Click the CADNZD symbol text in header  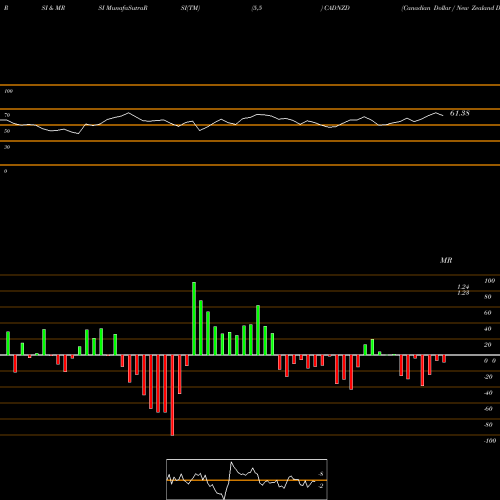click(x=337, y=8)
